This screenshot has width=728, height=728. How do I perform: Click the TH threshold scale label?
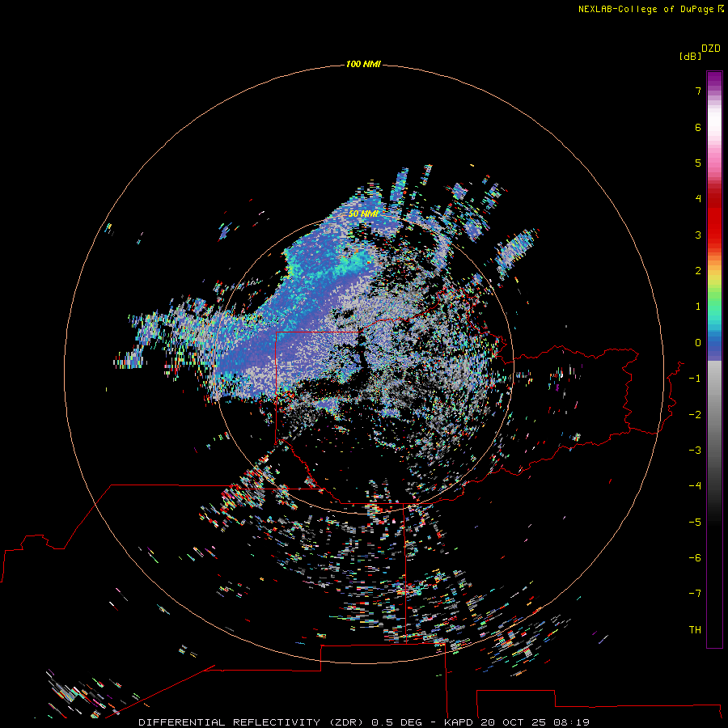coord(695,630)
